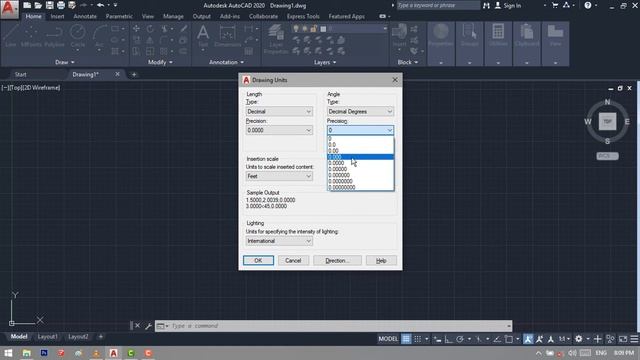Click the Windows Start button

[8, 353]
